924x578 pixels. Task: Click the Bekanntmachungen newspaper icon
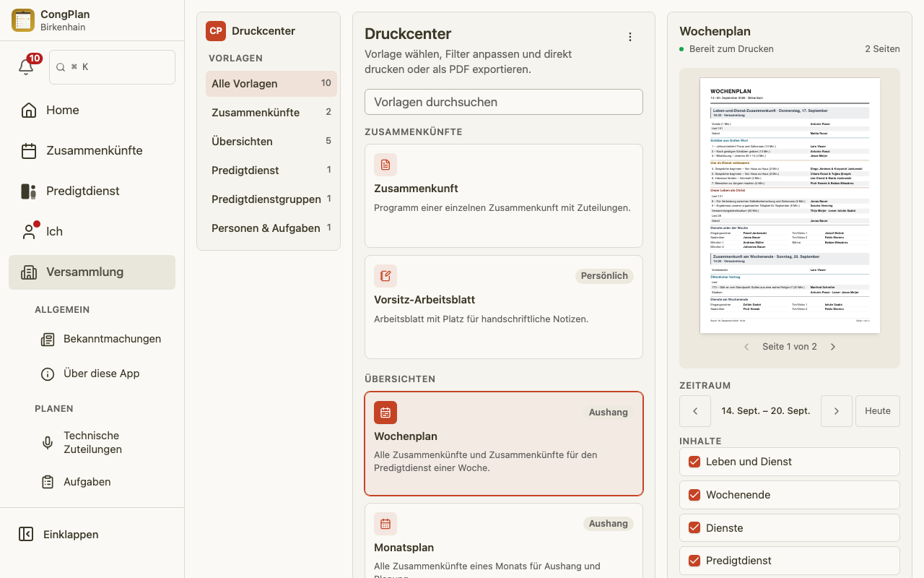pos(48,339)
